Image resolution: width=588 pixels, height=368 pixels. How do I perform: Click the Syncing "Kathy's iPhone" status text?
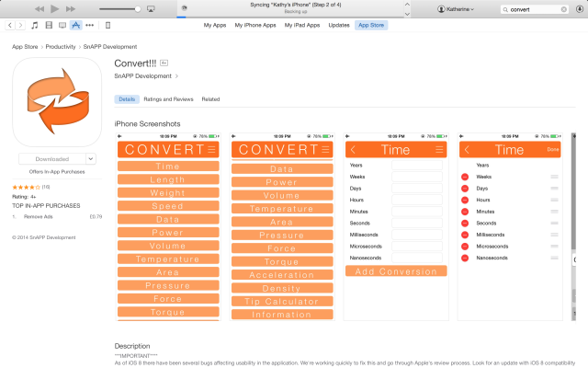296,5
